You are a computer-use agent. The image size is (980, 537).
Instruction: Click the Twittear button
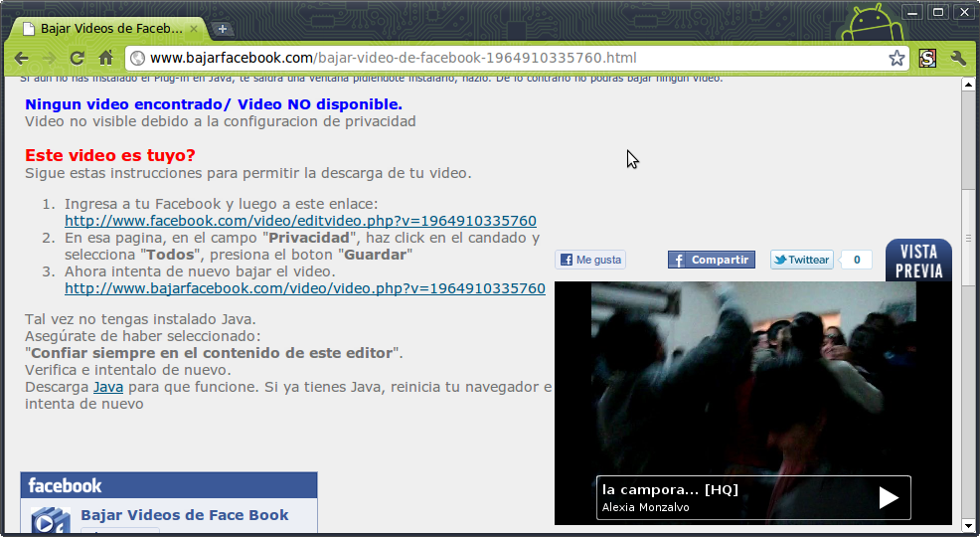pos(801,260)
